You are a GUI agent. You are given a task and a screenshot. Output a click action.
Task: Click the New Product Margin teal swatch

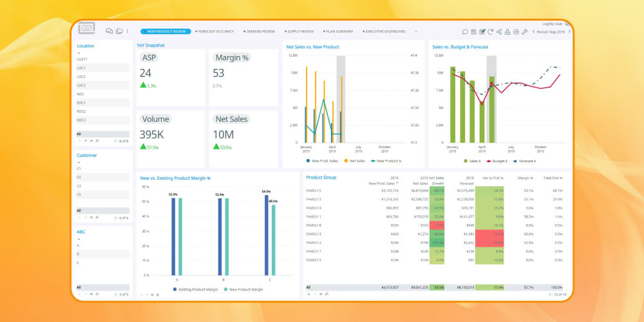tap(225, 290)
